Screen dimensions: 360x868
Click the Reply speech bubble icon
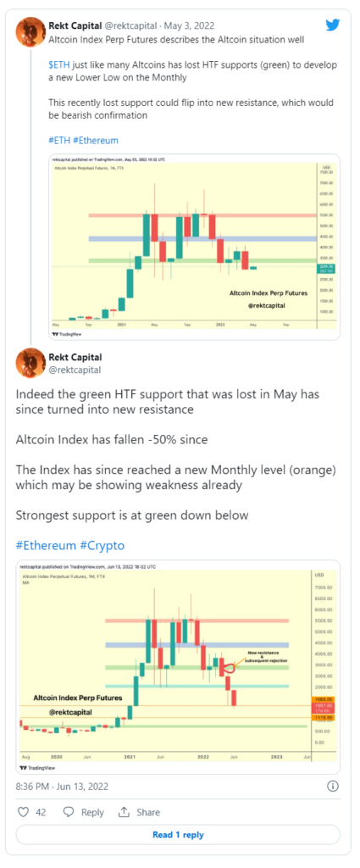(x=69, y=812)
